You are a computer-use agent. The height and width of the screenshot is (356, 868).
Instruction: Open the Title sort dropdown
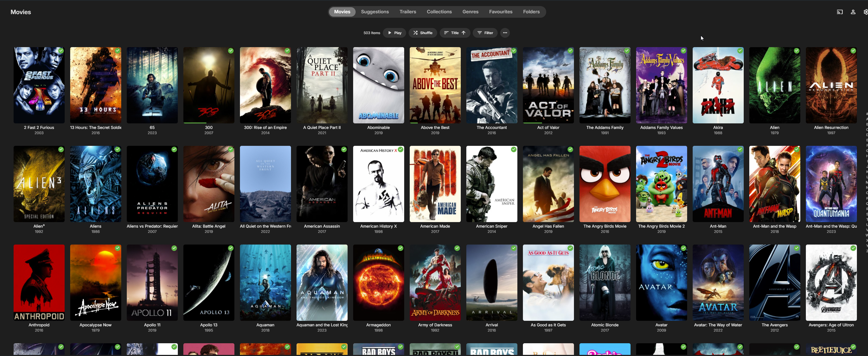click(455, 33)
